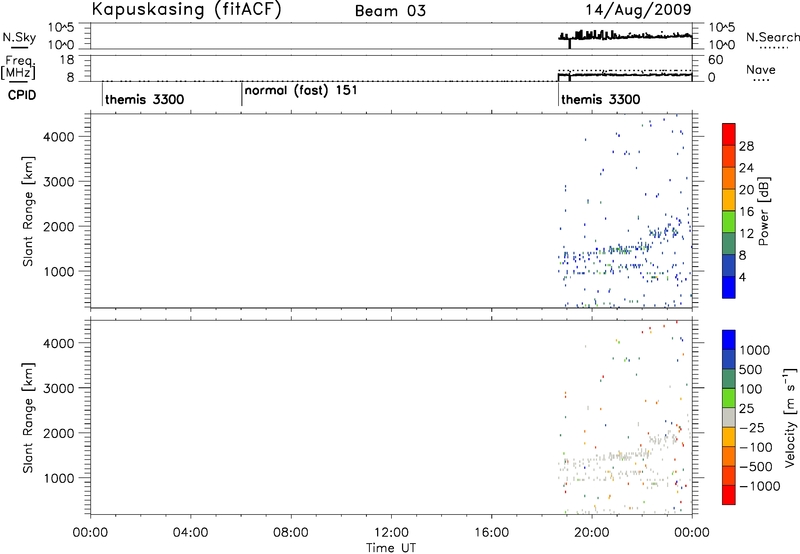Click the '28' tick on Power color bar
Screen dimensions: 800x554
pyautogui.click(x=746, y=146)
